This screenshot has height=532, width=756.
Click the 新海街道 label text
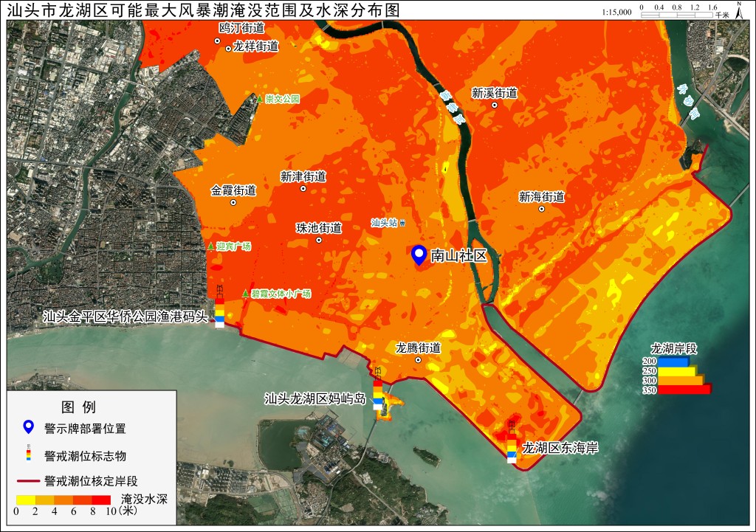[541, 196]
